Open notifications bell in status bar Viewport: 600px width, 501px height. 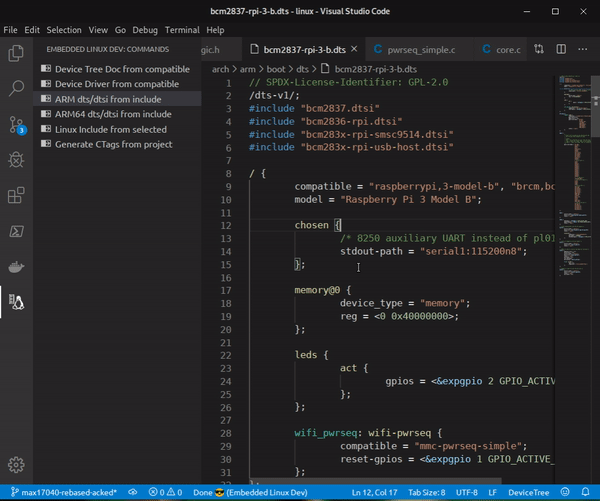pyautogui.click(x=585, y=492)
